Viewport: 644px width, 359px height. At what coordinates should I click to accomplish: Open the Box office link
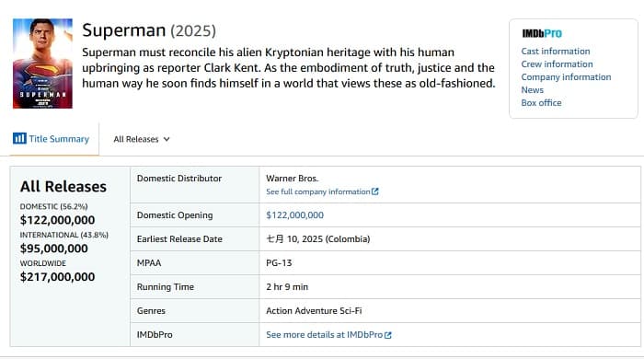coord(541,103)
